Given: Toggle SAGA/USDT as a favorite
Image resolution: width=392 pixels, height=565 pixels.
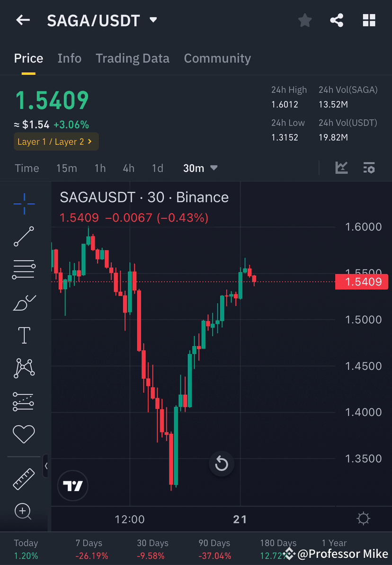Looking at the screenshot, I should (x=304, y=20).
